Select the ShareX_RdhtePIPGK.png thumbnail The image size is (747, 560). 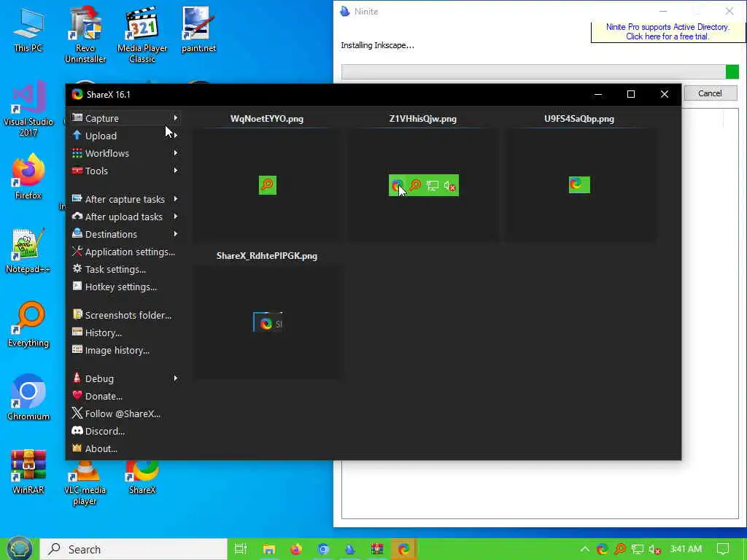coord(267,322)
